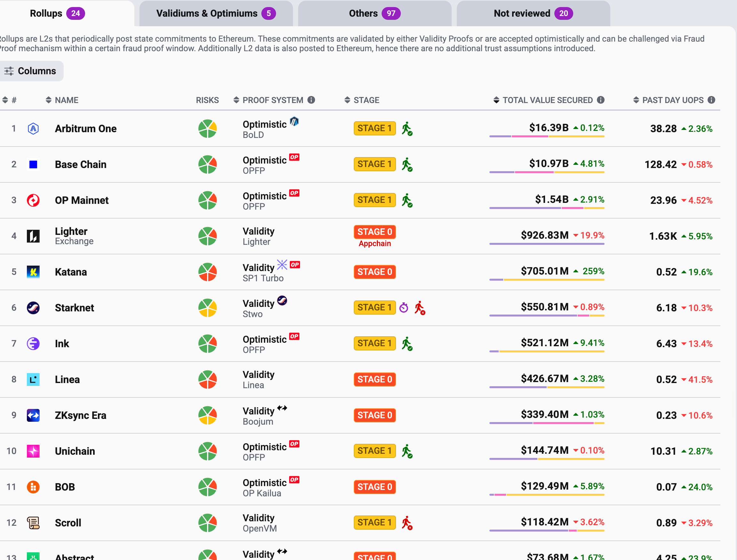737x560 pixels.
Task: Show info for Proof System header
Action: 311,100
